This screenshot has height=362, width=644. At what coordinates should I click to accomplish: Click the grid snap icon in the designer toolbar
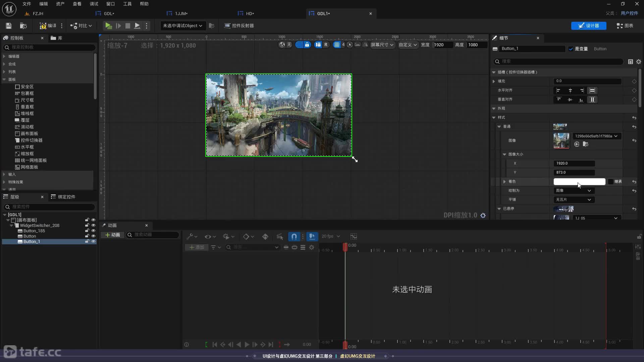pyautogui.click(x=338, y=45)
